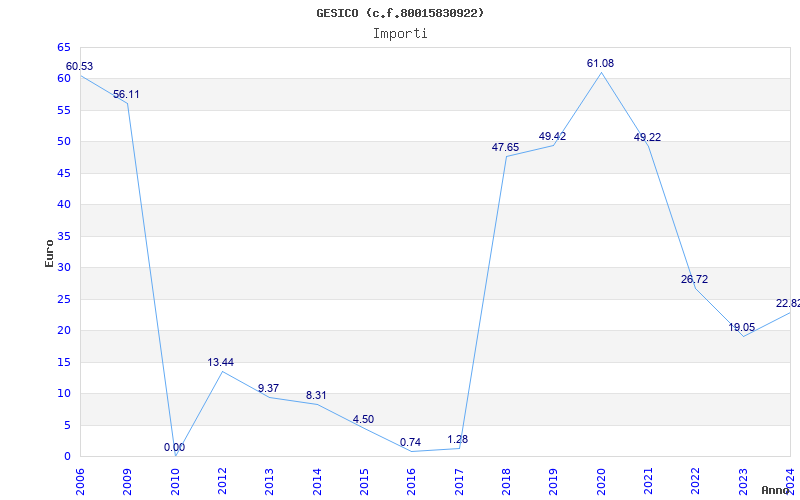Click the 'Importi' subtitle
The width and height of the screenshot is (800, 500).
pyautogui.click(x=400, y=34)
